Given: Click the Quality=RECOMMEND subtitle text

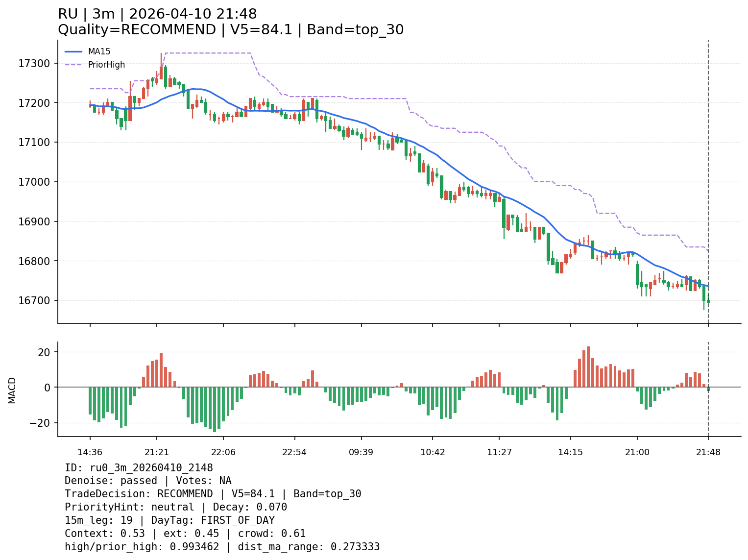Looking at the screenshot, I should [x=230, y=30].
